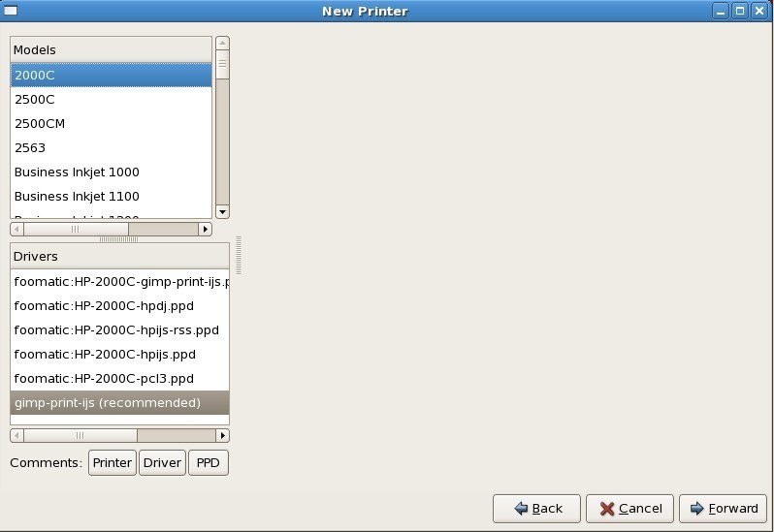Select the 2000C printer model
774x532 pixels.
click(x=112, y=75)
